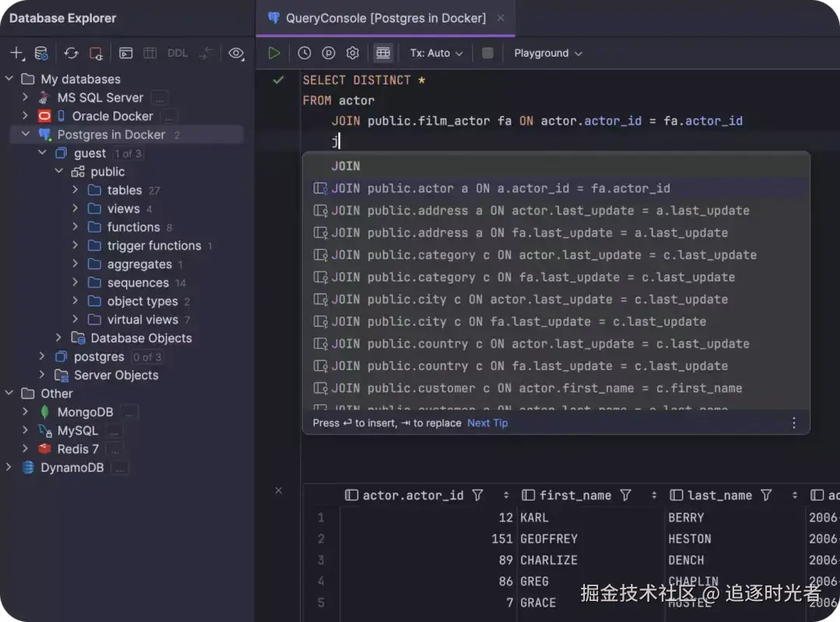Refresh the database explorer tree
Viewport: 840px width, 622px height.
(71, 53)
